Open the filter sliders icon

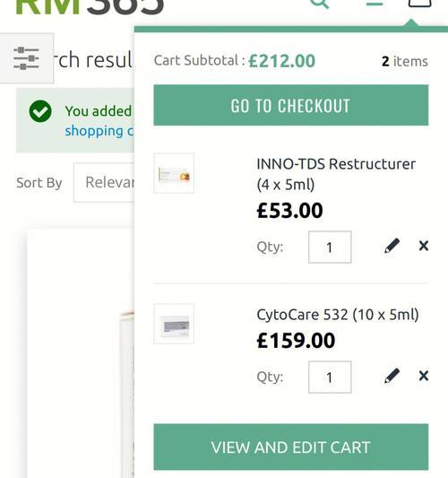coord(27,58)
